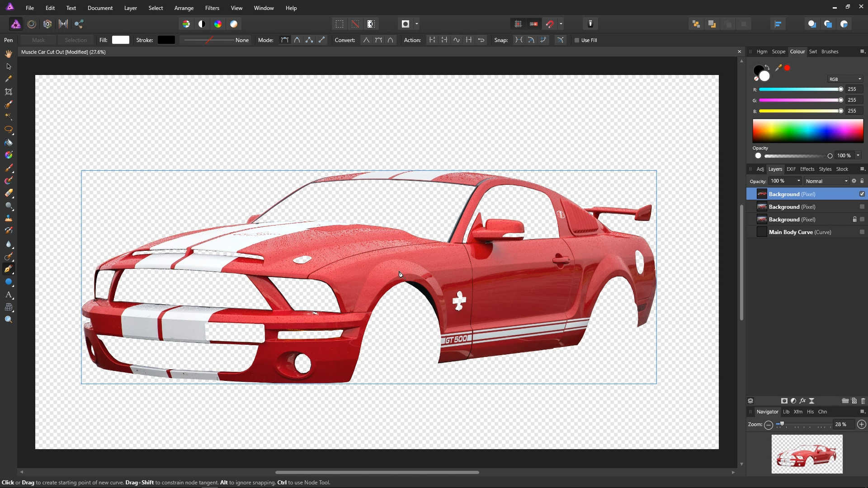Click the white Fill colour swatch

pos(121,40)
